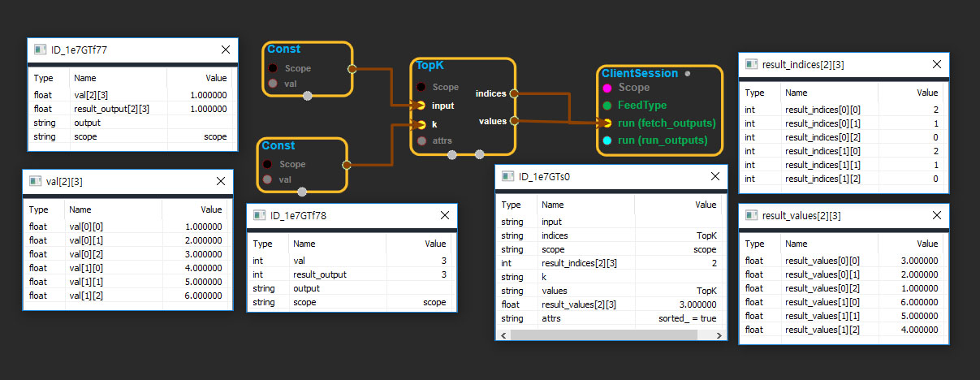Click the cyan run (run_outputs) port
Screen dimensions: 980x380
coord(607,140)
